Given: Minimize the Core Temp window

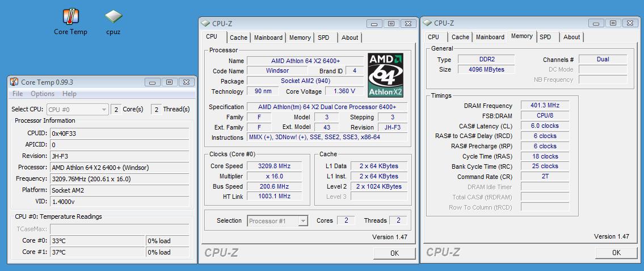Looking at the screenshot, I should pyautogui.click(x=152, y=82).
